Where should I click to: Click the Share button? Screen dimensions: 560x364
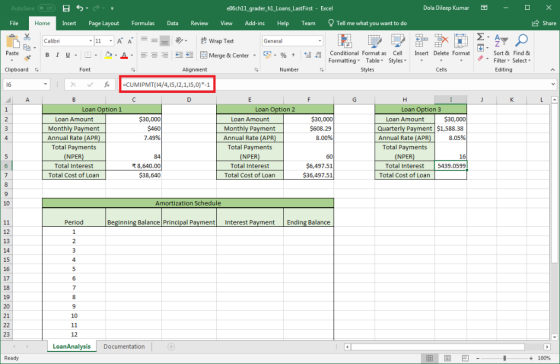(x=544, y=23)
